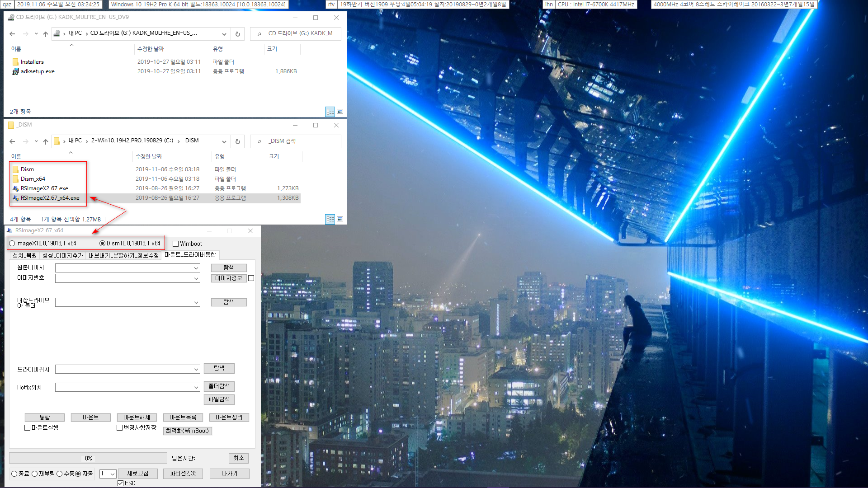The image size is (868, 488).
Task: Click the 이미지정보 button
Action: pyautogui.click(x=229, y=278)
